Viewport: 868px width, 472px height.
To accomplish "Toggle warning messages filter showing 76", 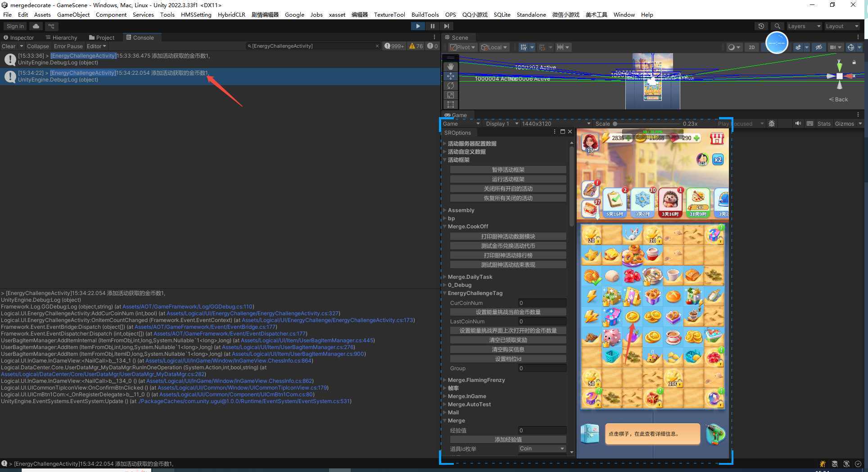I will (416, 46).
